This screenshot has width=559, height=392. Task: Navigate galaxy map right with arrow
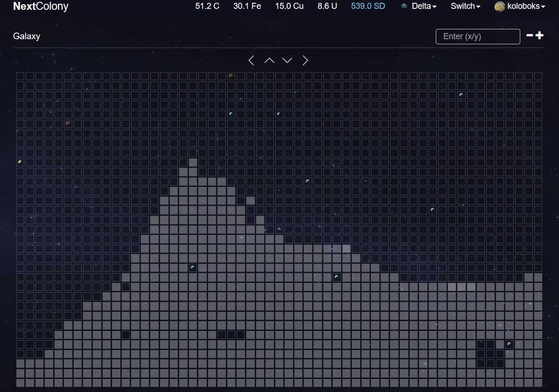[x=305, y=61]
